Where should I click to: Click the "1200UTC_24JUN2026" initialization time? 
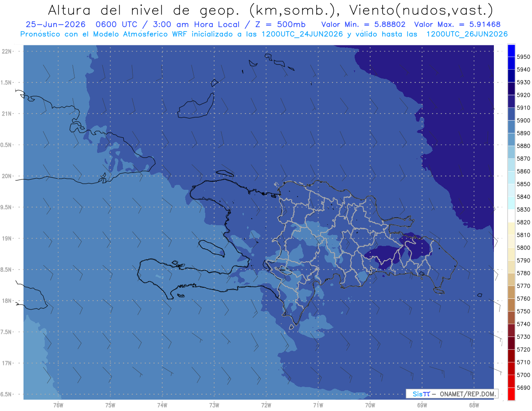coord(302,34)
